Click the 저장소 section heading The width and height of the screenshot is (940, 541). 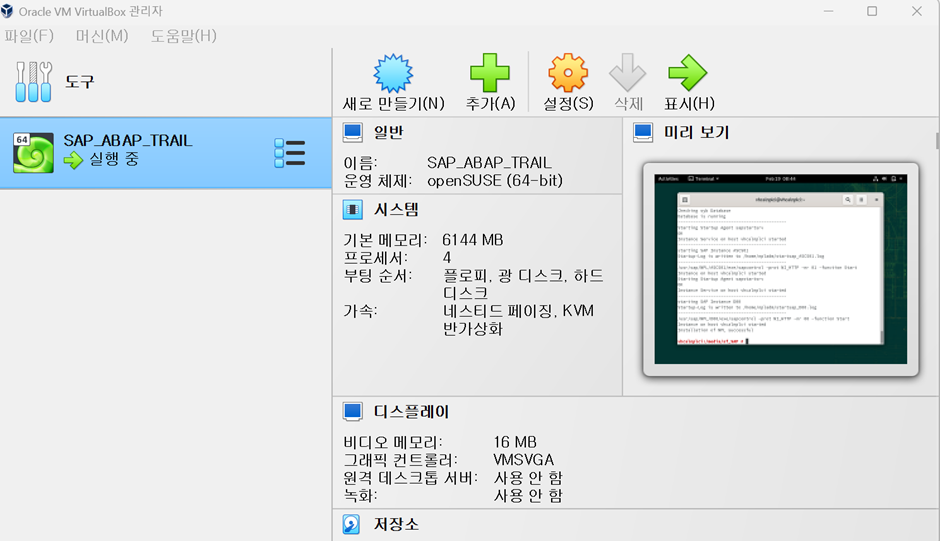396,524
